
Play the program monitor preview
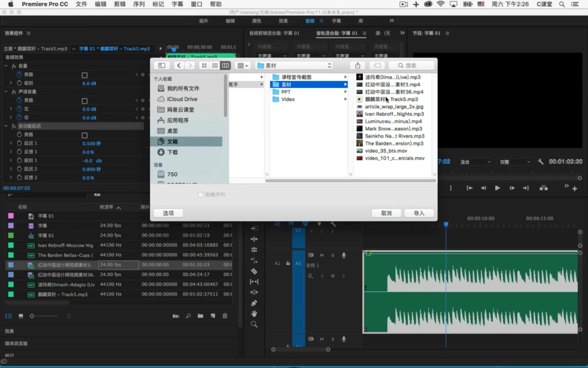tap(497, 188)
